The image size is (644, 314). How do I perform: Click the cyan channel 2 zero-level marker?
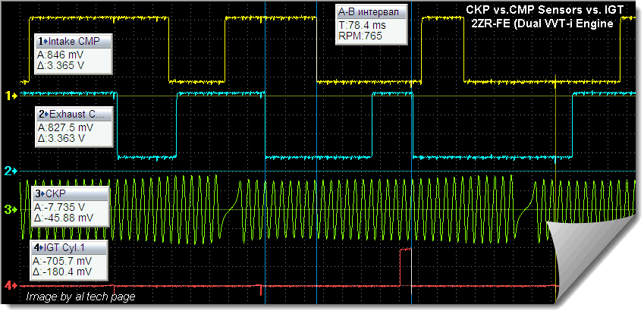click(x=11, y=171)
